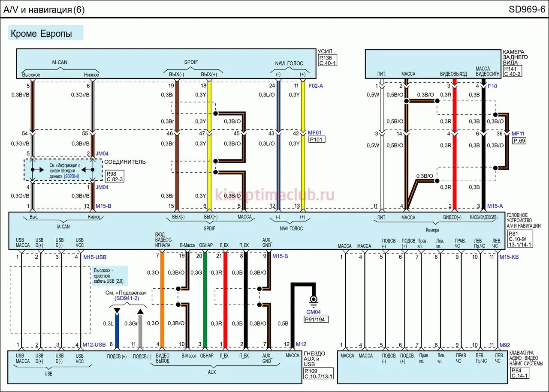Click the connector label F10
Viewport: 549px width, 392px height.
492,86
